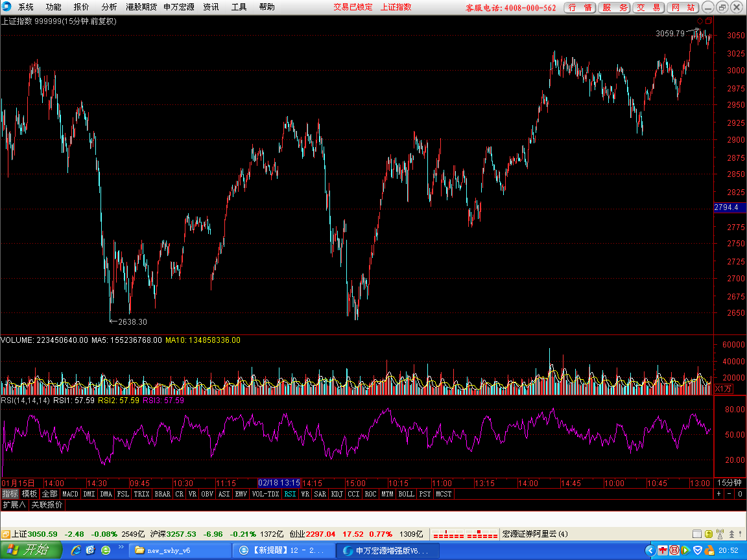
Task: Click the application logo icon at top-left
Action: point(6,6)
